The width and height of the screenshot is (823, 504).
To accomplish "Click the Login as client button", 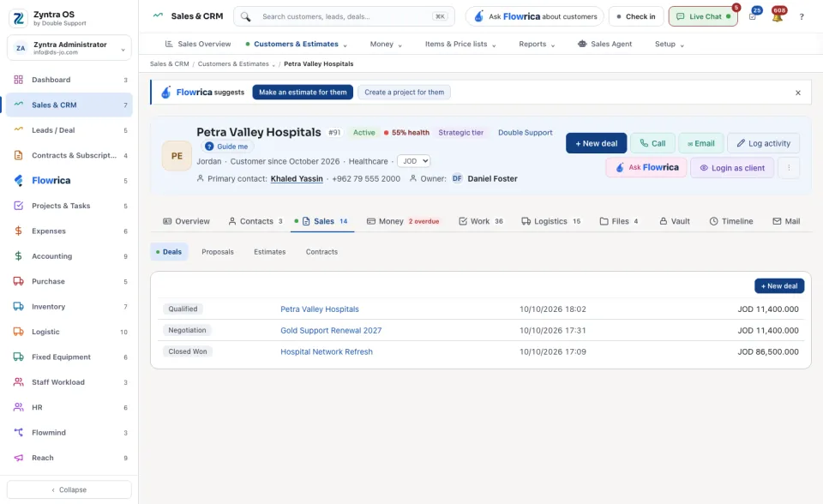I will [x=732, y=168].
